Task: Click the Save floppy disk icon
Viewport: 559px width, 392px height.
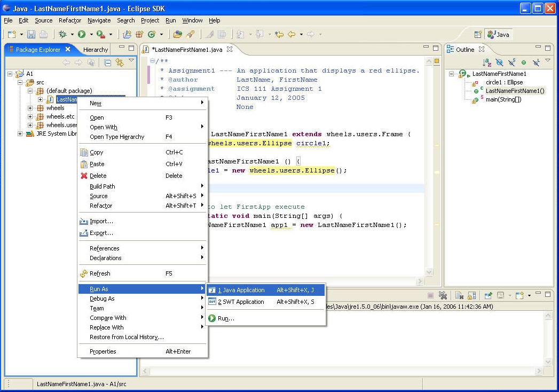Action: [32, 34]
